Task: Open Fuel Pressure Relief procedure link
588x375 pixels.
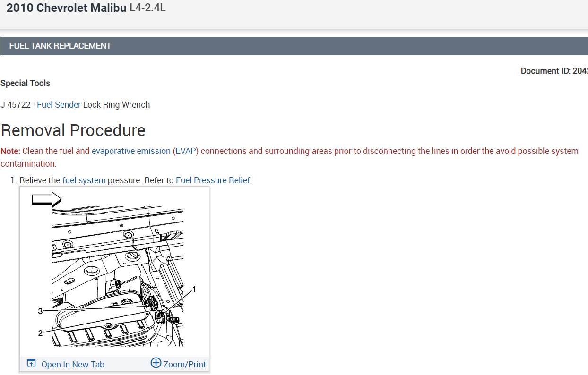Action: [213, 180]
